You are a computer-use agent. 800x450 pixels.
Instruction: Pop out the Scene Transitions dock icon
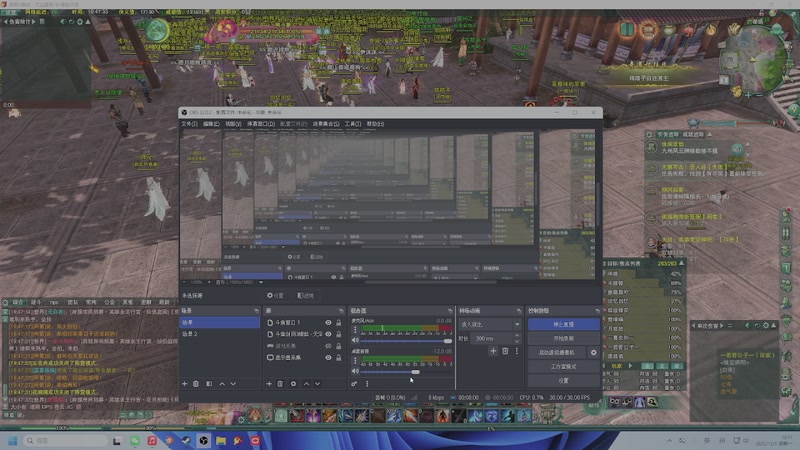coord(519,311)
